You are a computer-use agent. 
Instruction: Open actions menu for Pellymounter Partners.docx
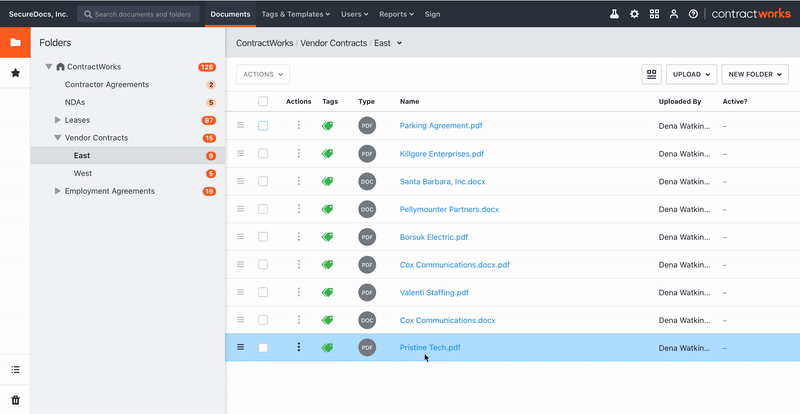click(x=298, y=209)
